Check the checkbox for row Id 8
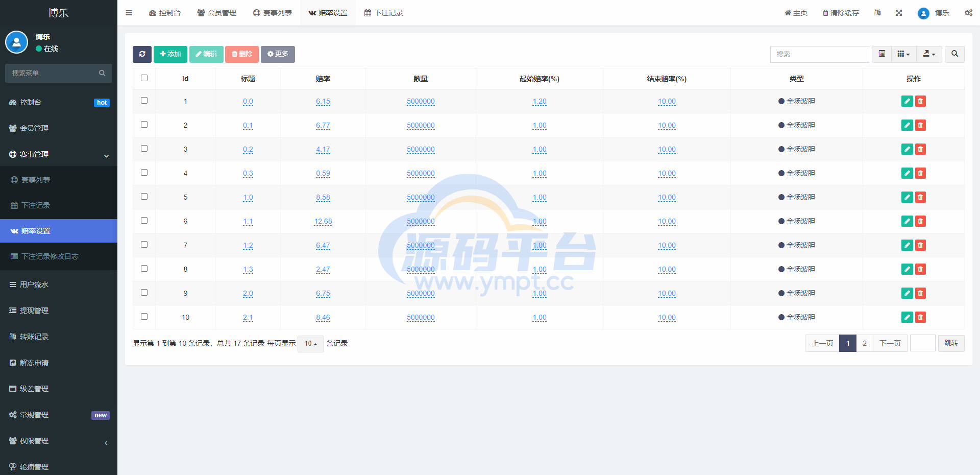The image size is (980, 475). (x=144, y=269)
